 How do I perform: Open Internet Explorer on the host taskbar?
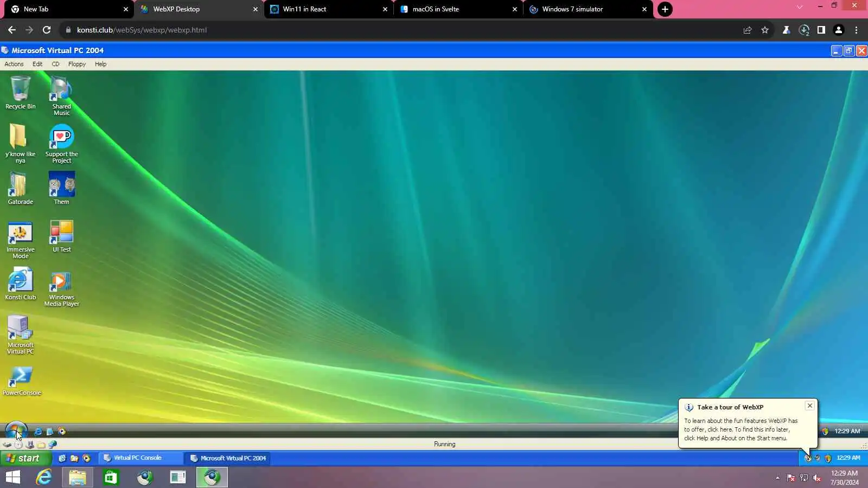click(44, 477)
